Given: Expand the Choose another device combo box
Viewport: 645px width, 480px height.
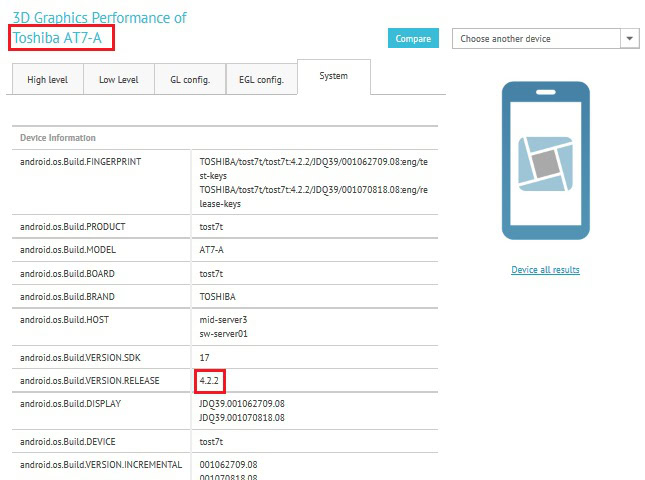Looking at the screenshot, I should pos(545,39).
